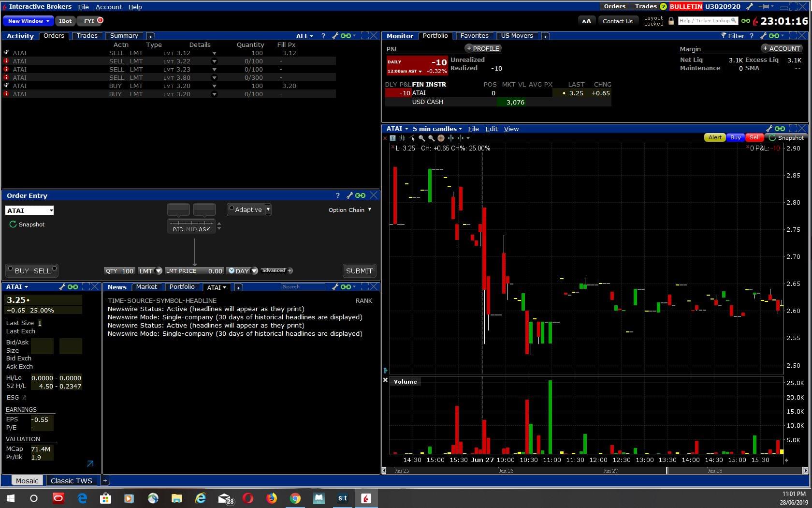Click the LMT PRICE field

(x=194, y=271)
